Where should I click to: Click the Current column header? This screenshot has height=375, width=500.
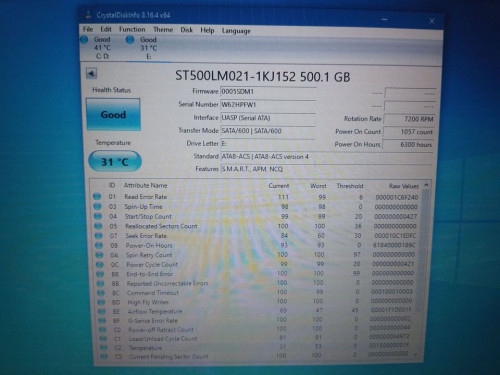pyautogui.click(x=279, y=186)
